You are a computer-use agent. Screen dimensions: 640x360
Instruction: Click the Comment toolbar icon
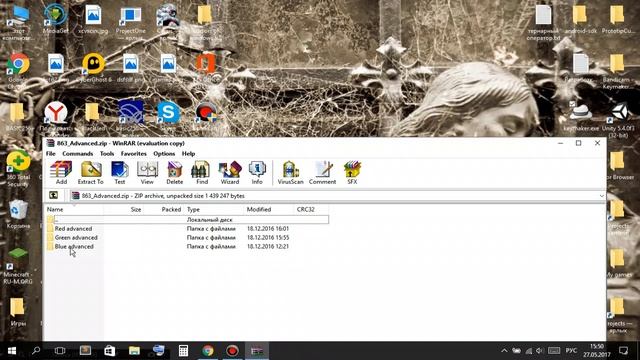(x=322, y=173)
